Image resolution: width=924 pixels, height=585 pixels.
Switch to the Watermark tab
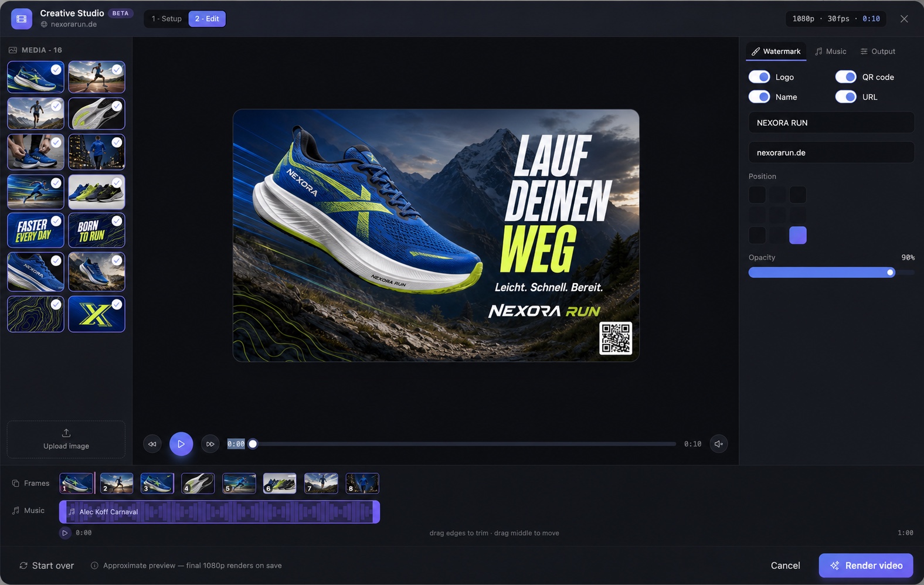[x=776, y=52]
